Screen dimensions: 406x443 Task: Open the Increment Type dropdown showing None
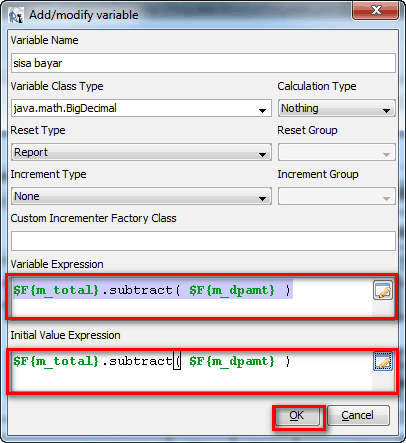pyautogui.click(x=141, y=196)
